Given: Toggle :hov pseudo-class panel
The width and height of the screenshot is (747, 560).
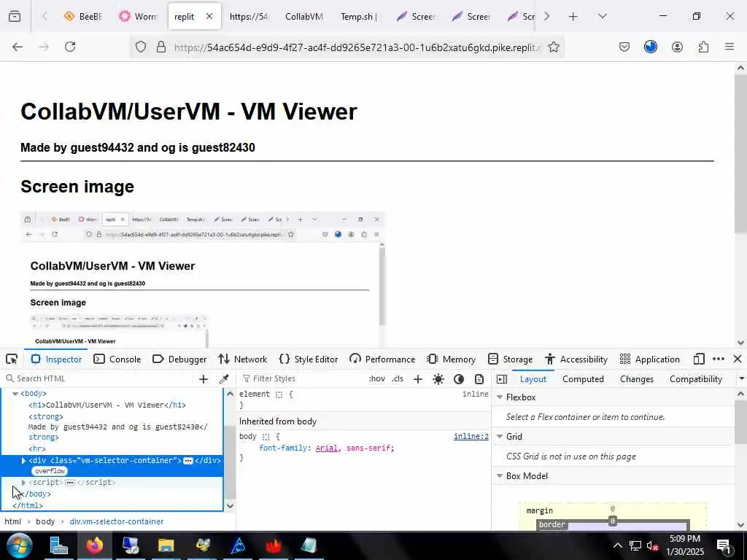Looking at the screenshot, I should (x=377, y=378).
